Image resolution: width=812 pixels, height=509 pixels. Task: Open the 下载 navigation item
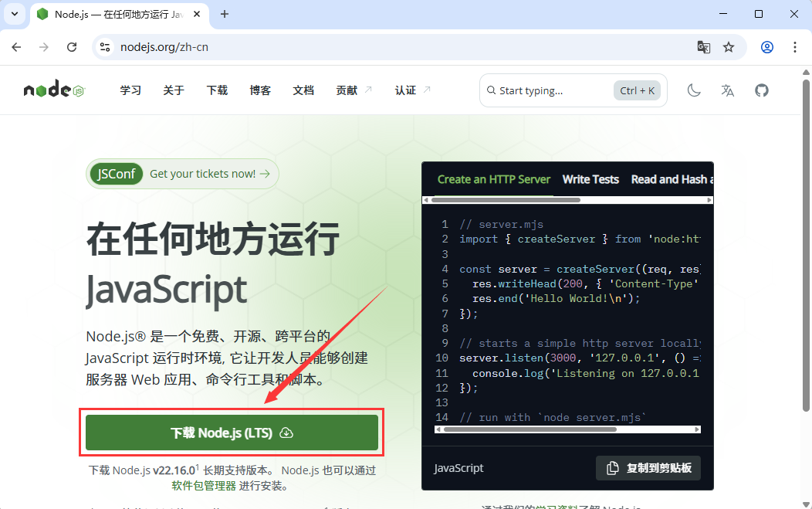[x=217, y=90]
